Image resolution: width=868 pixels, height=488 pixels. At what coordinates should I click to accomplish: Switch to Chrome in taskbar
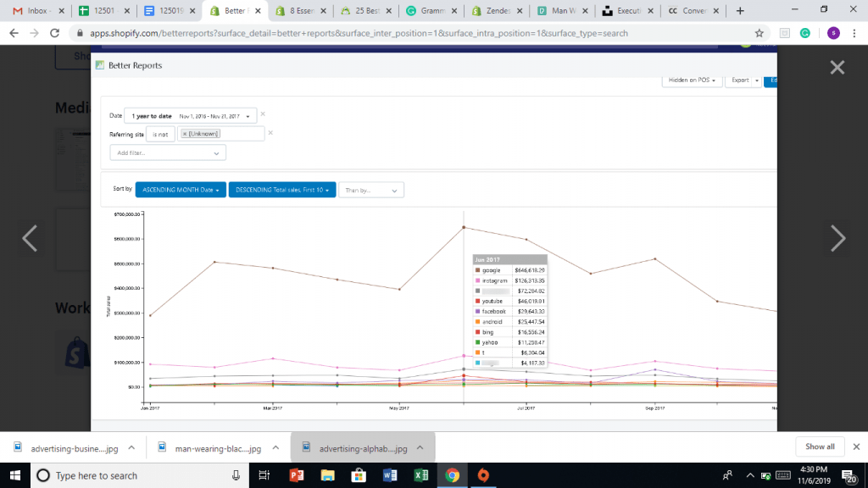(453, 475)
